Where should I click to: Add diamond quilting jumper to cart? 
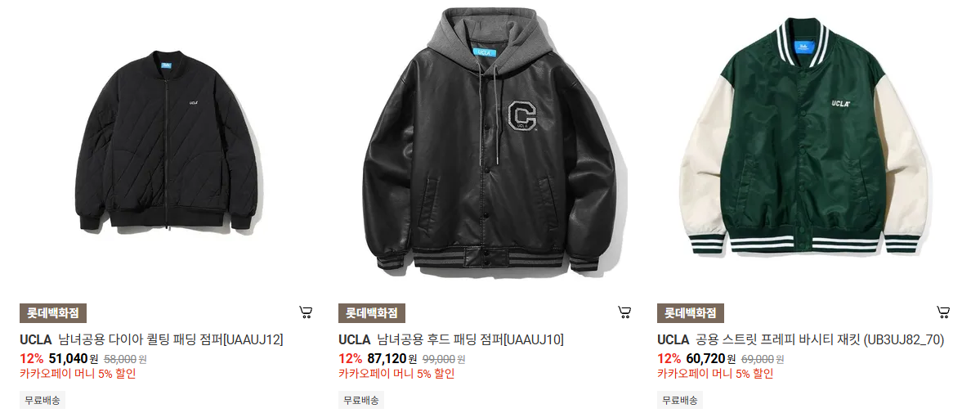[306, 312]
